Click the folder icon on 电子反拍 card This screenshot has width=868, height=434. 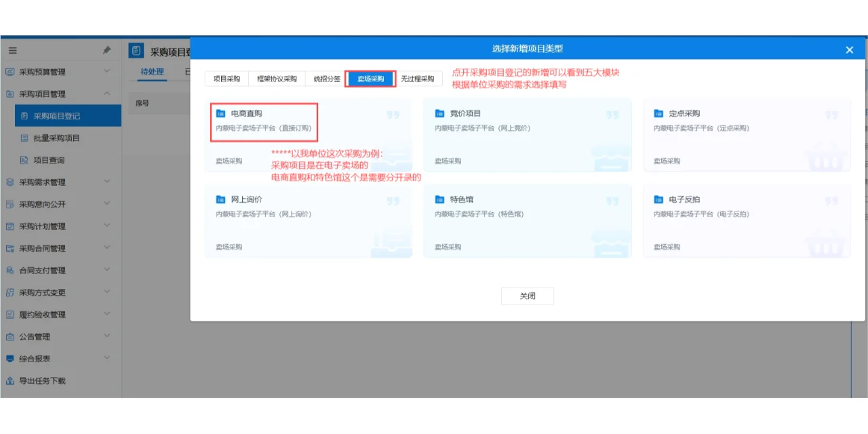[x=658, y=199]
